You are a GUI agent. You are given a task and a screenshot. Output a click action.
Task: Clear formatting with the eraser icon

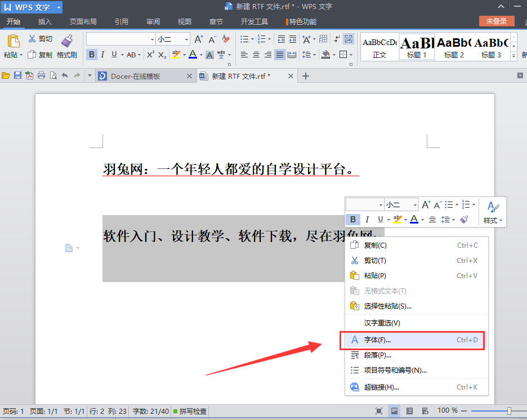(x=226, y=39)
